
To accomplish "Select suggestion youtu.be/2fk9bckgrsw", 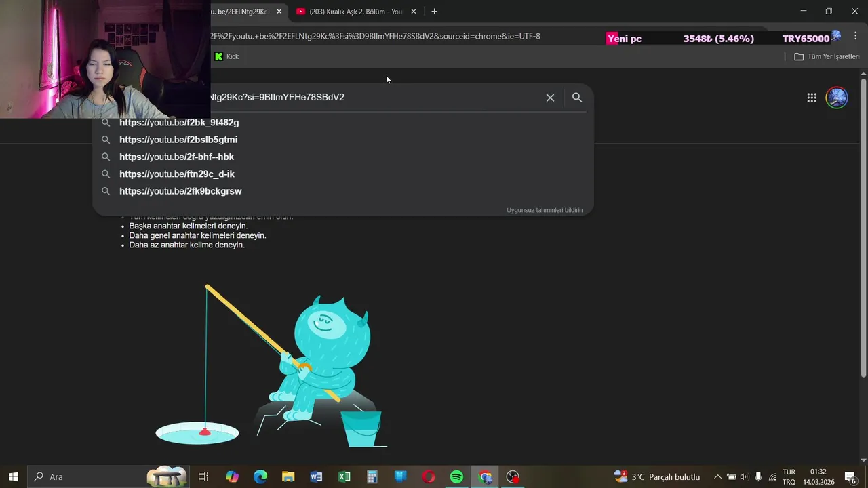I will coord(342,191).
